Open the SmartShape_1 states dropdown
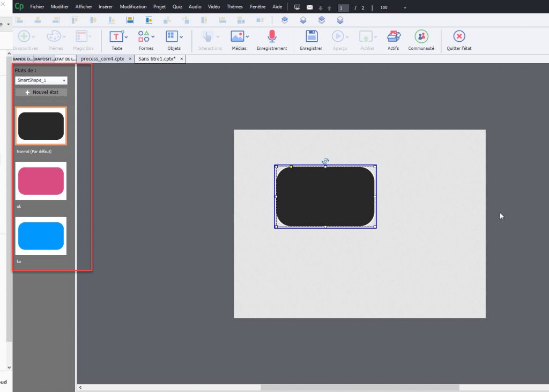Screen dimensions: 549x392 point(41,80)
